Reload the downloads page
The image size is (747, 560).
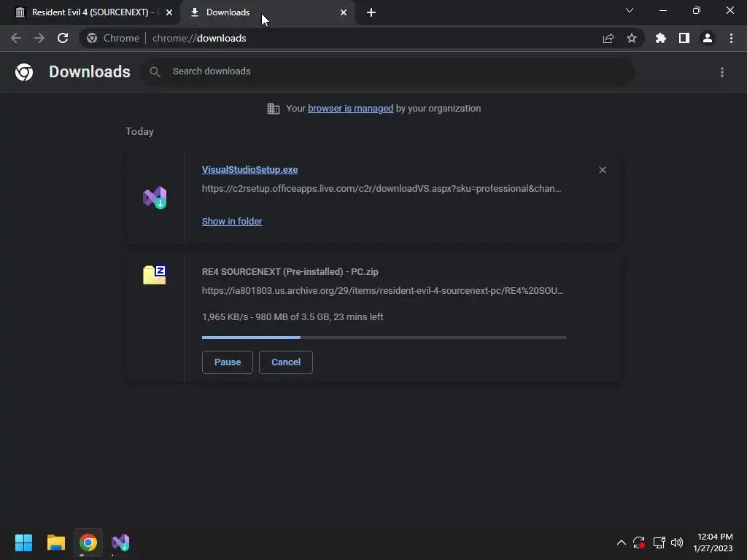(x=63, y=38)
